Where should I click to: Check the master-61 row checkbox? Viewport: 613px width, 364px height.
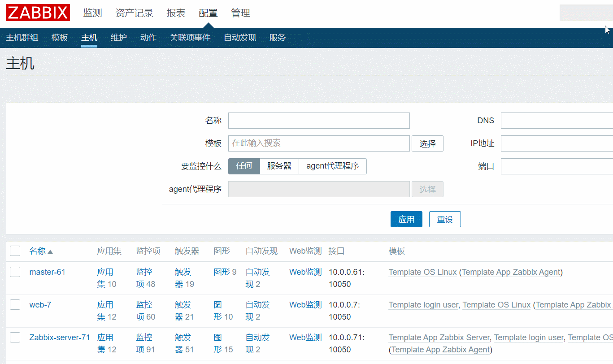[x=15, y=272]
